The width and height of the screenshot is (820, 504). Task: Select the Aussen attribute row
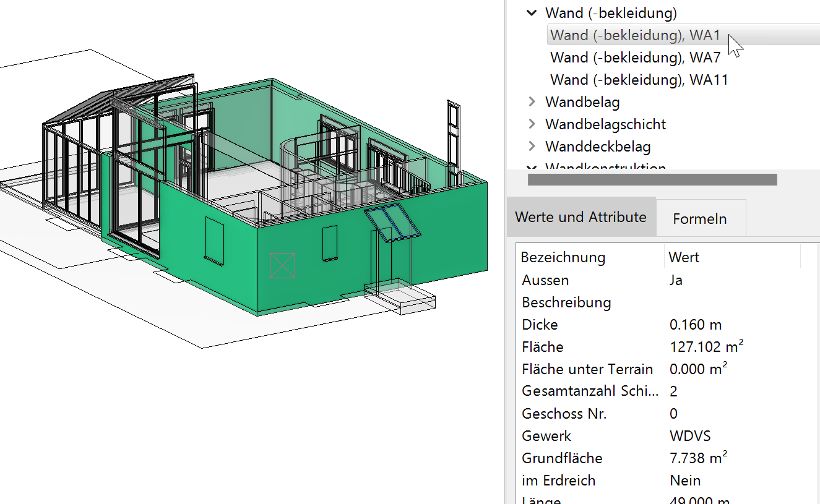(x=666, y=280)
